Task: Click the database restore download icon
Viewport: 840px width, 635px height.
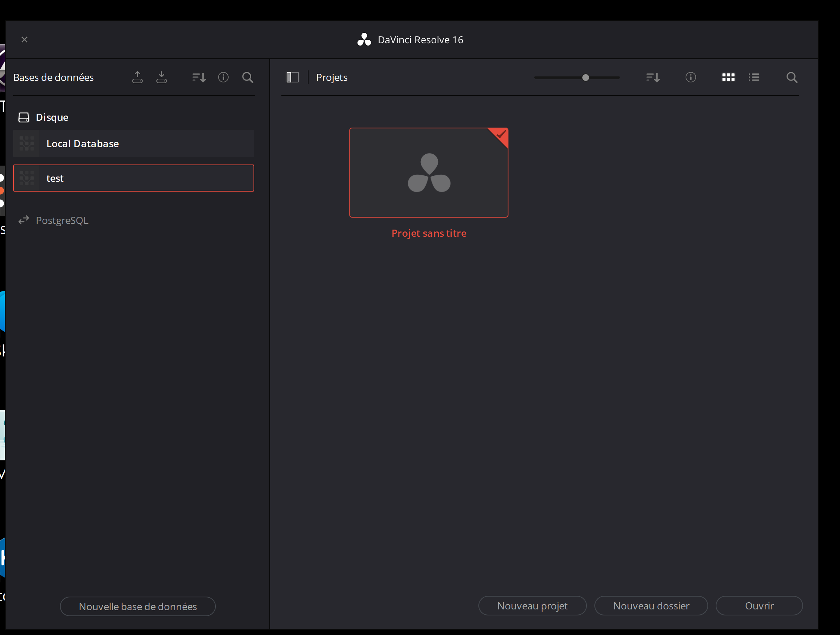Action: [161, 78]
